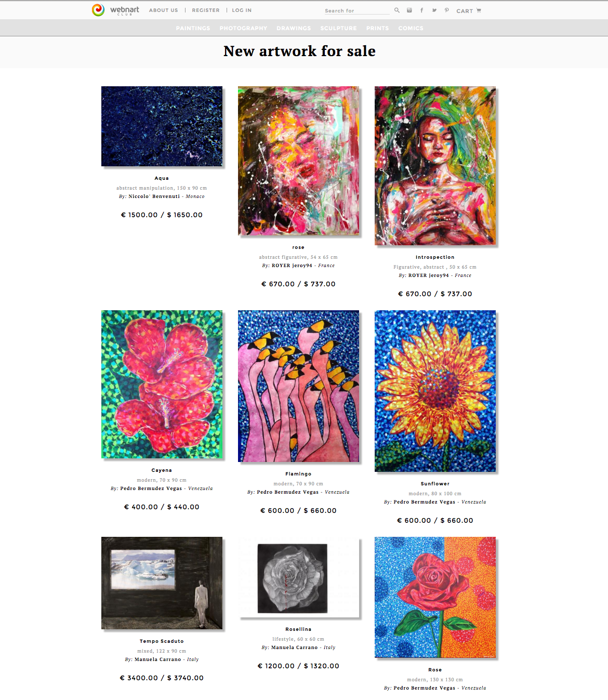Open the Paintings category
Image resolution: width=608 pixels, height=700 pixels.
tap(193, 28)
